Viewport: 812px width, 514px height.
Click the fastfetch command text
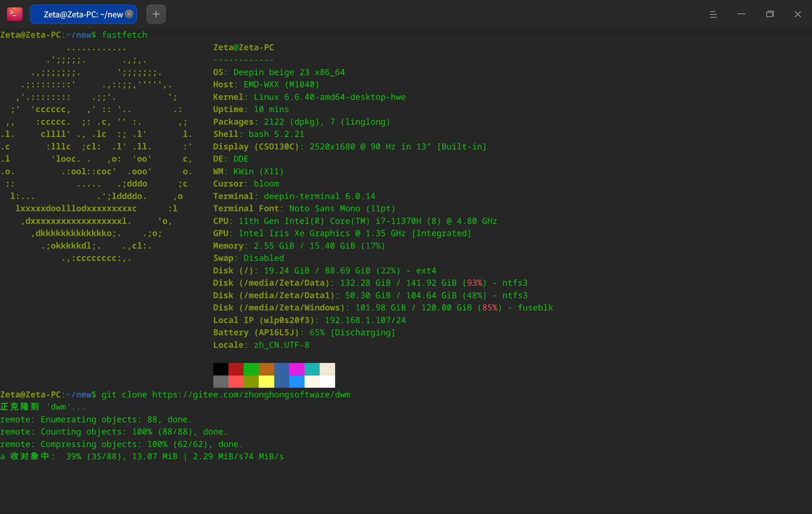124,35
